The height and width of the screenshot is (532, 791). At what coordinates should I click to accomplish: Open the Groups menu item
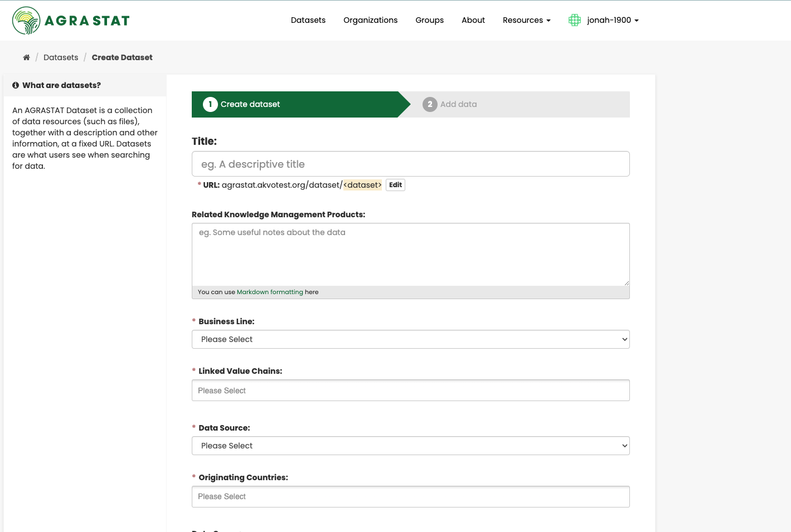tap(430, 20)
